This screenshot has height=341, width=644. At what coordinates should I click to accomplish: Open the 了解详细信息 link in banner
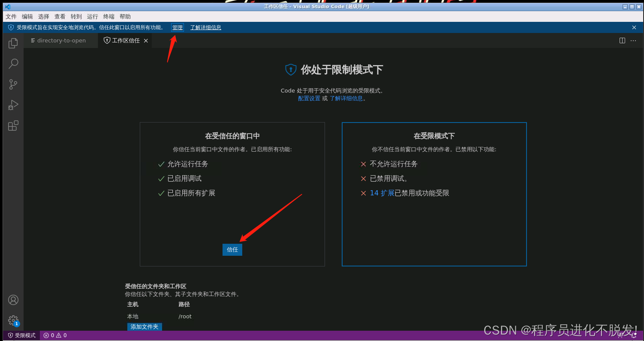point(205,27)
